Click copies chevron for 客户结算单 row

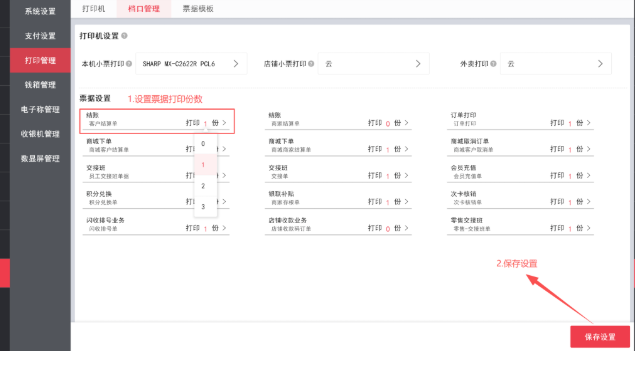(224, 123)
